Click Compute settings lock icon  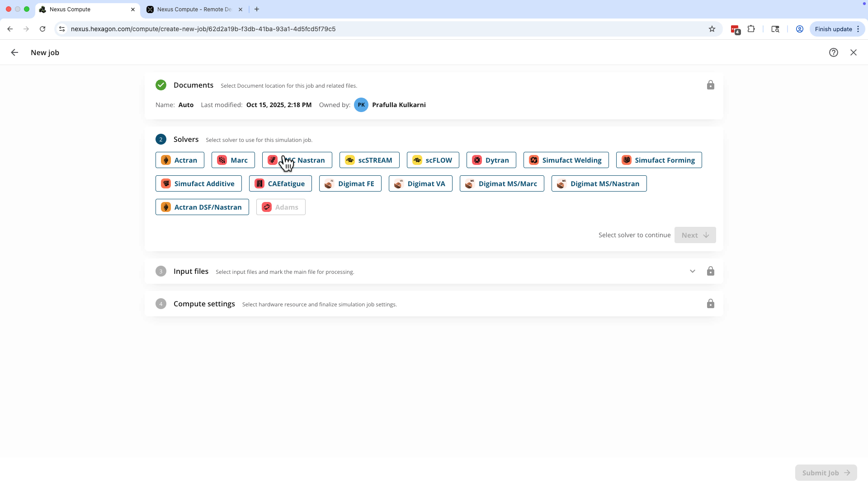711,304
